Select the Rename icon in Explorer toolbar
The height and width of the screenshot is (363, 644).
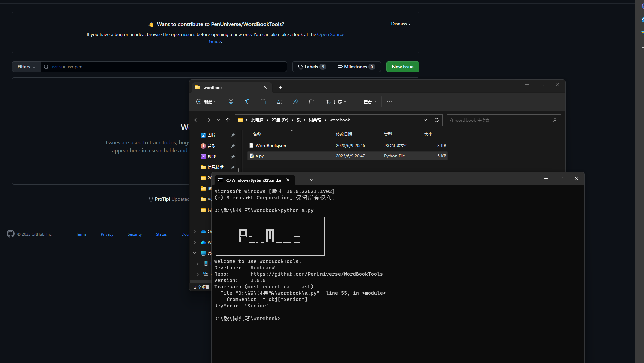tap(279, 102)
